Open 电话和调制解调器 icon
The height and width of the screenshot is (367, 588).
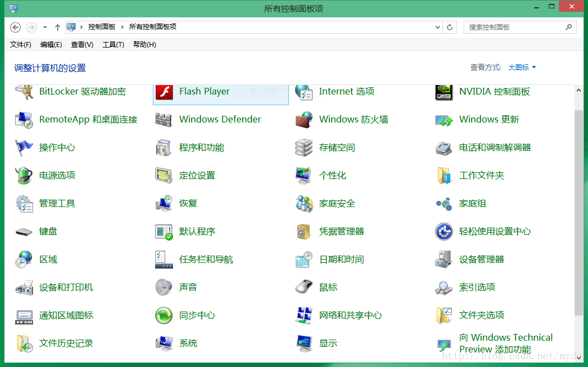[x=444, y=148]
